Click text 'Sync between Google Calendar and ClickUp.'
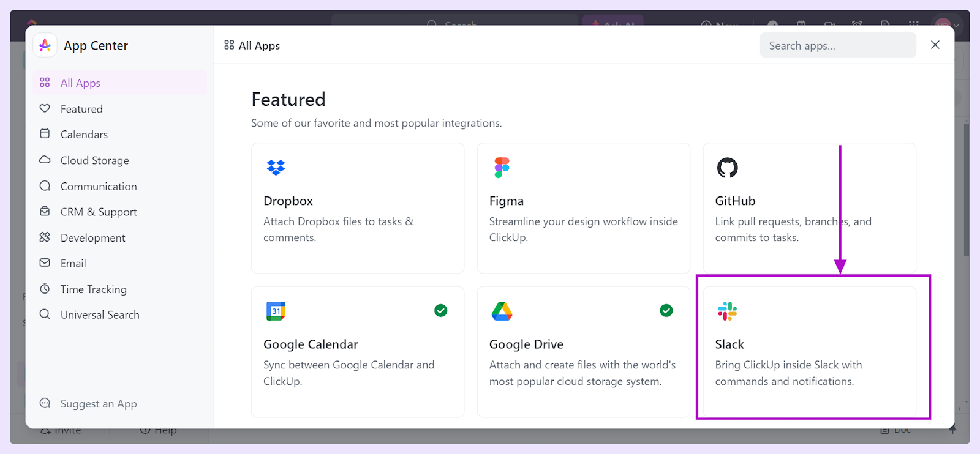Screen dimensions: 980x454 pyautogui.click(x=349, y=373)
